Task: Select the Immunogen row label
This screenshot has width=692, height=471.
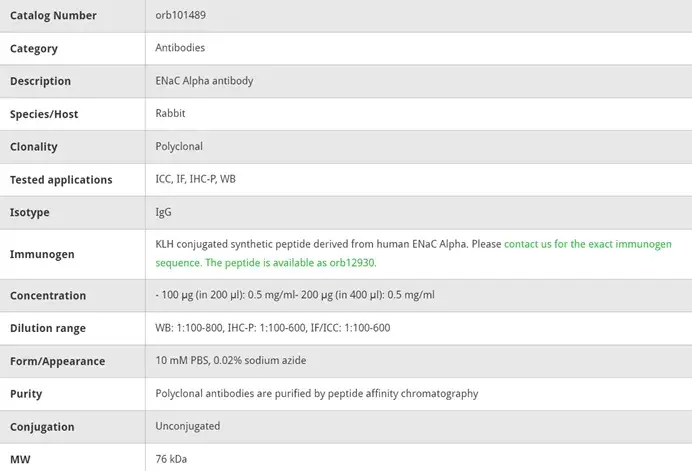Action: 42,254
